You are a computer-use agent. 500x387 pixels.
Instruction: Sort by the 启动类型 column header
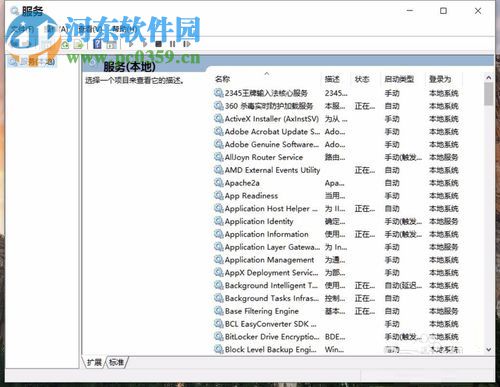click(399, 79)
